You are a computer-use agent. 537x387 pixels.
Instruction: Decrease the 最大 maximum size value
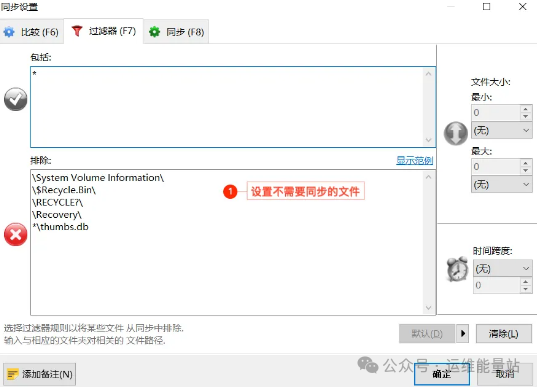(526, 171)
